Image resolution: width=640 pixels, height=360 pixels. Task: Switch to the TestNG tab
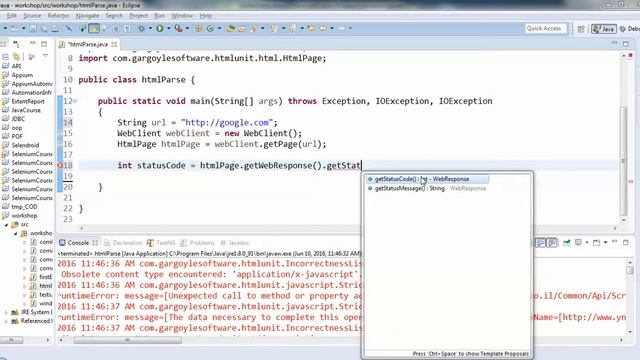coord(161,243)
